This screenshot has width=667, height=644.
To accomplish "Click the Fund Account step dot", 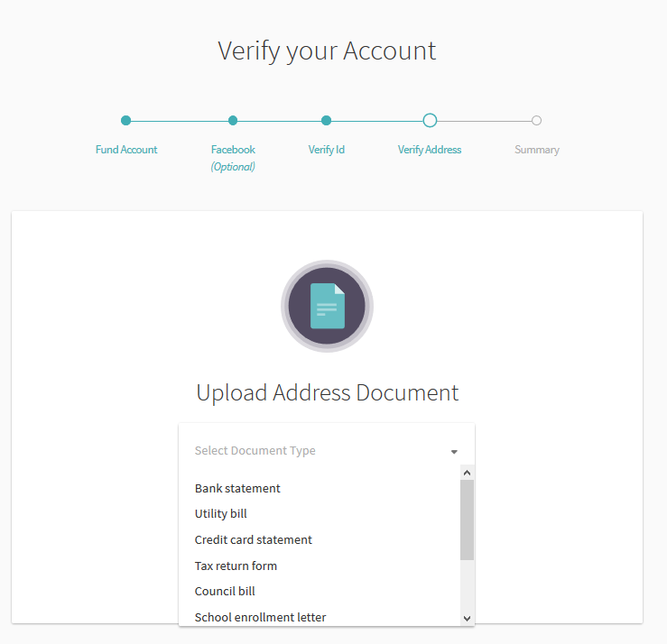I will tap(126, 121).
